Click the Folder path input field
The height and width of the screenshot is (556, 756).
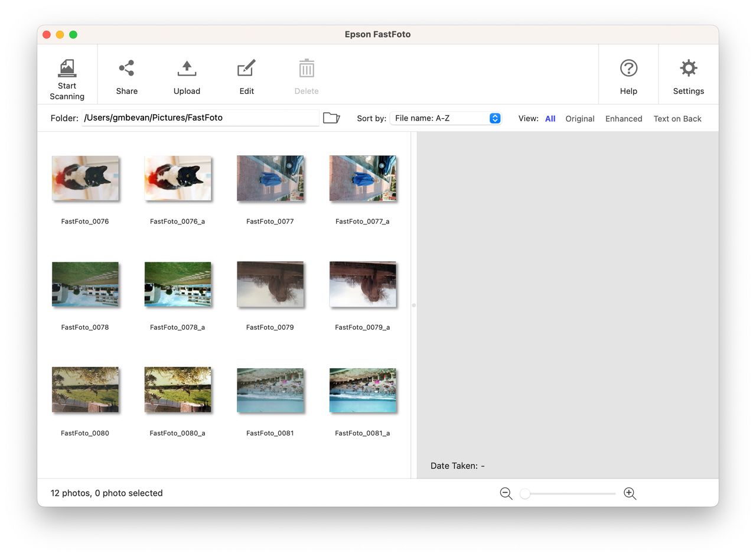(x=201, y=118)
